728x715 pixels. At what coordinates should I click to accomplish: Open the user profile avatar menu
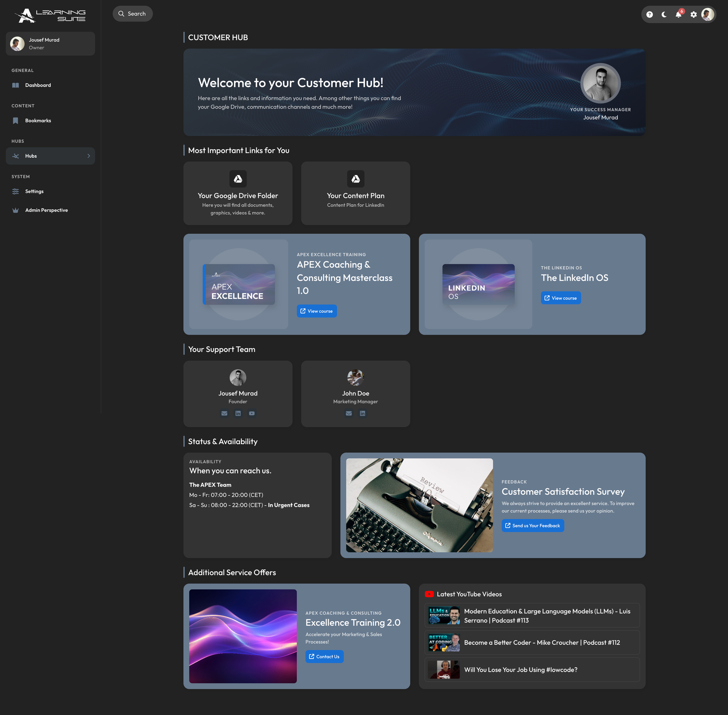(x=708, y=14)
